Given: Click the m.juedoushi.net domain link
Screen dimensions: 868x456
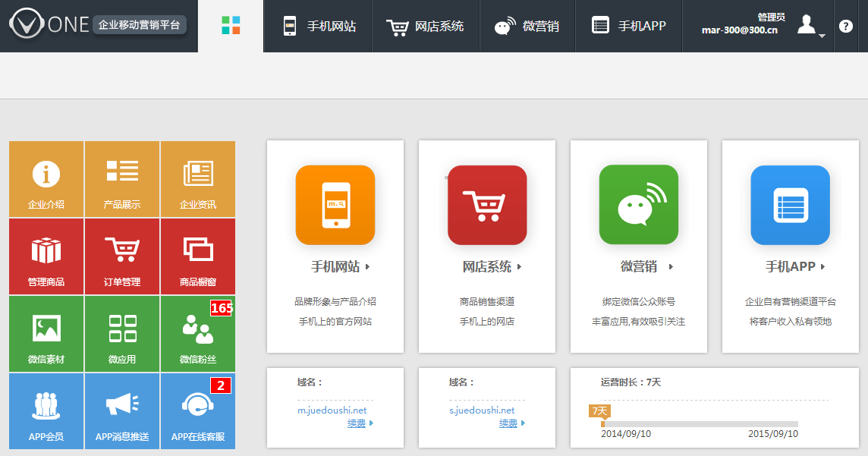Looking at the screenshot, I should click(x=332, y=410).
